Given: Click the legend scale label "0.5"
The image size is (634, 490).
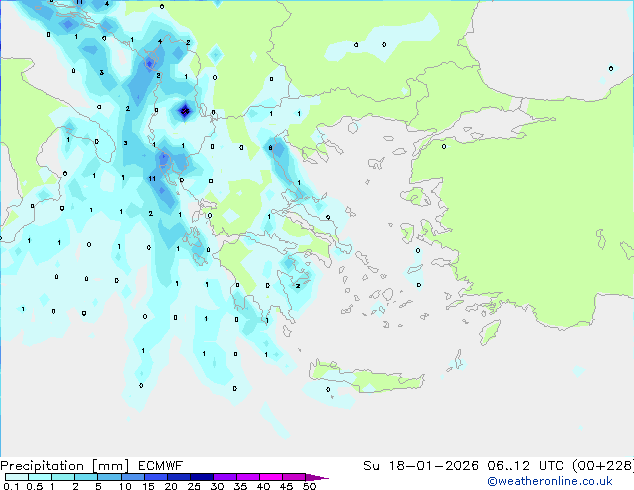Looking at the screenshot, I should point(35,486).
